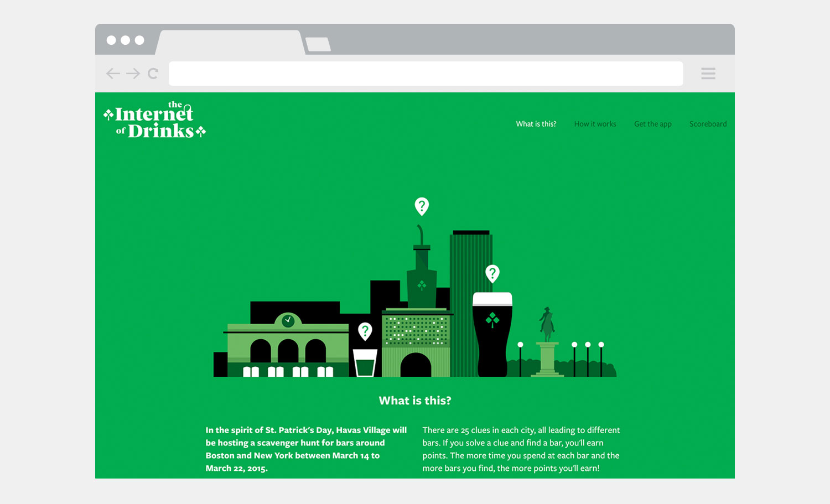The height and width of the screenshot is (504, 830).
Task: Click question pin above the bottle
Action: [422, 206]
